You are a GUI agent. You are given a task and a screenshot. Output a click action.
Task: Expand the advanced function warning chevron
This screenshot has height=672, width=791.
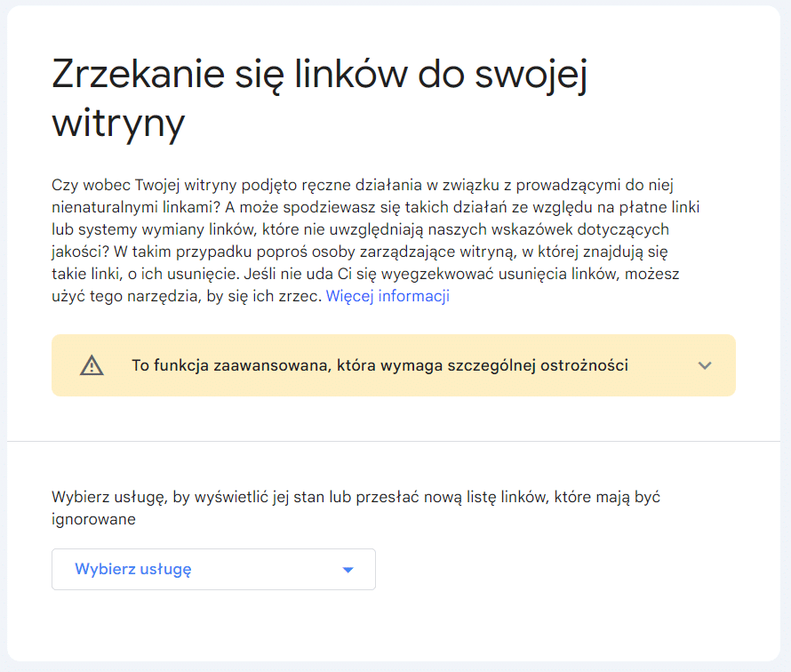705,365
